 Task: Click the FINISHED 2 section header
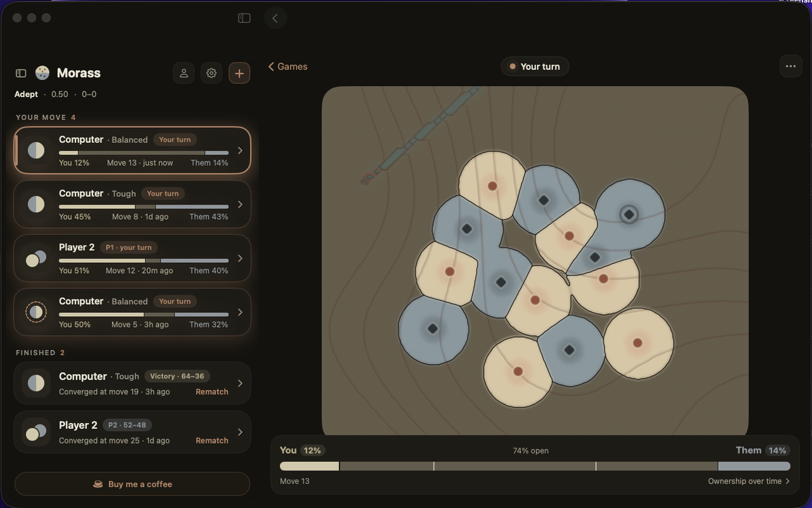(x=41, y=352)
